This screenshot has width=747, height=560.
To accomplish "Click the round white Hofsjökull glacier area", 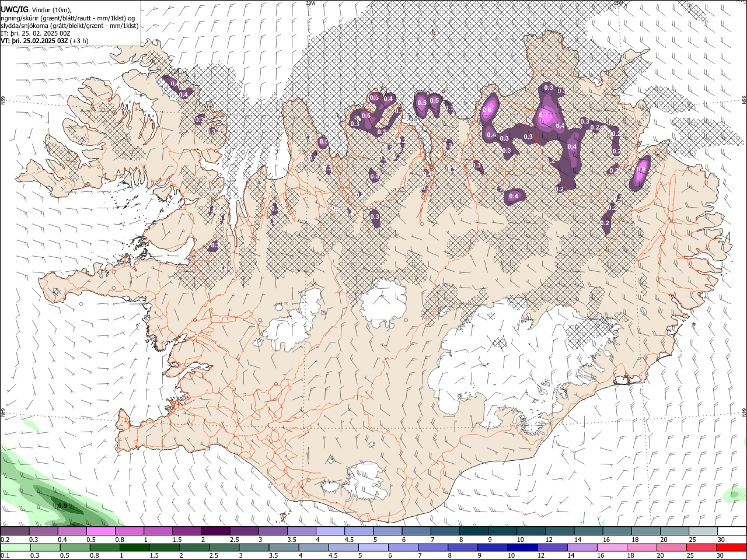I will click(x=383, y=303).
